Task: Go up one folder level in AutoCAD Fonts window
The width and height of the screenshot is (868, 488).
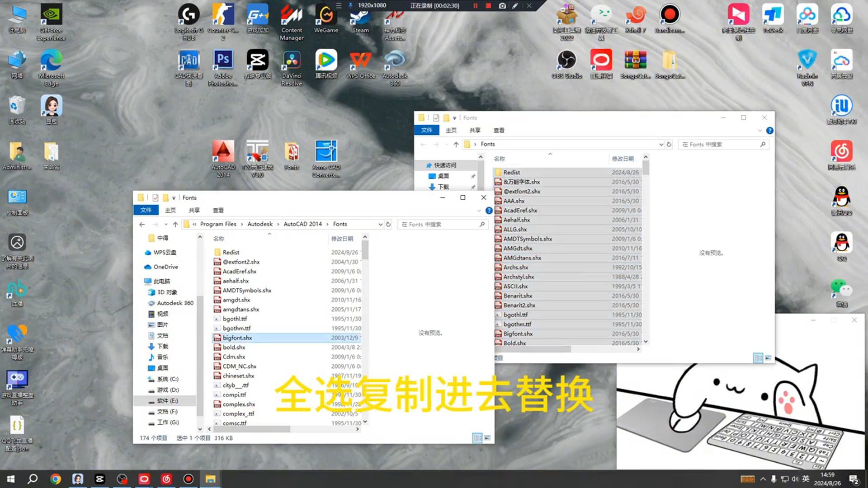Action: pos(175,224)
